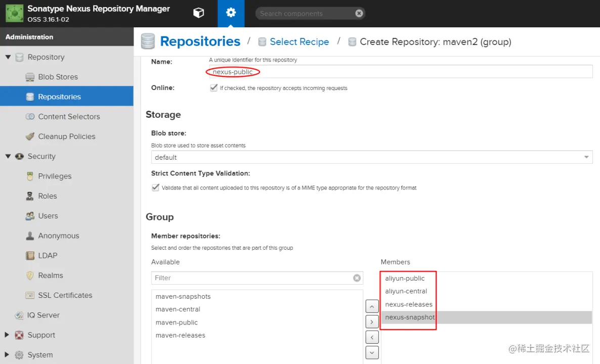Select Repositories in sidebar
Viewport: 600px width, 364px height.
[67, 97]
